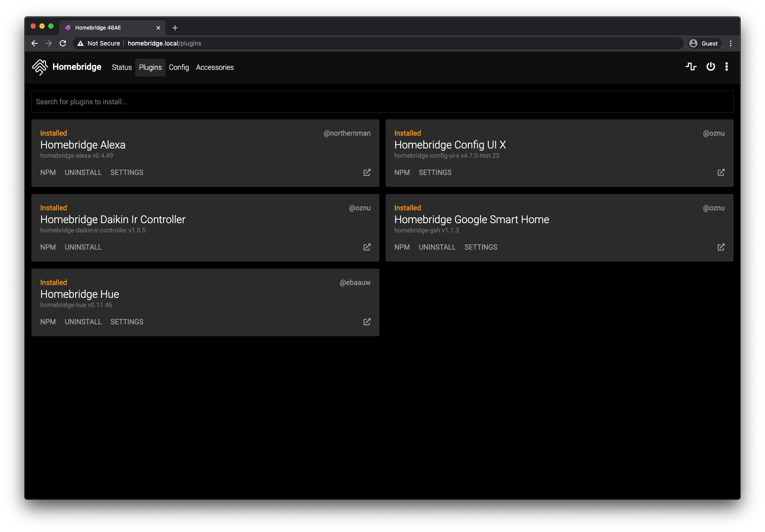Click the Homebridge Daikin Ir Controller title
The width and height of the screenshot is (765, 532).
(113, 220)
